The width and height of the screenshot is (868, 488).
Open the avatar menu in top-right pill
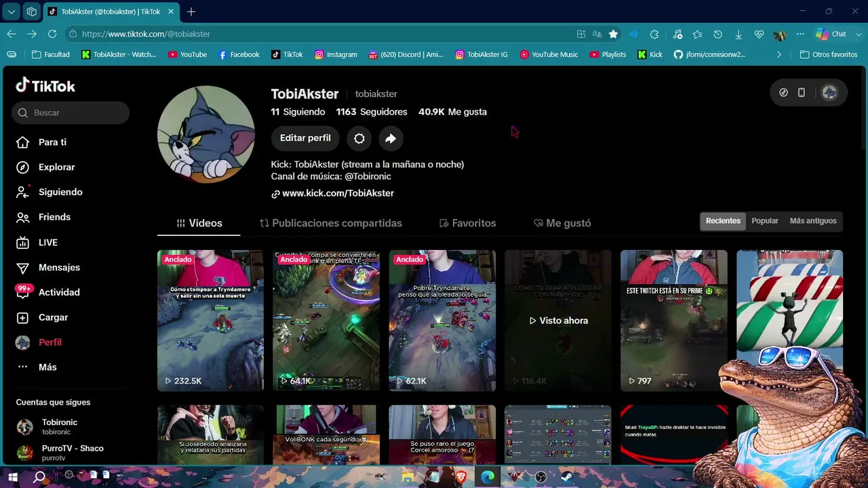click(x=829, y=93)
